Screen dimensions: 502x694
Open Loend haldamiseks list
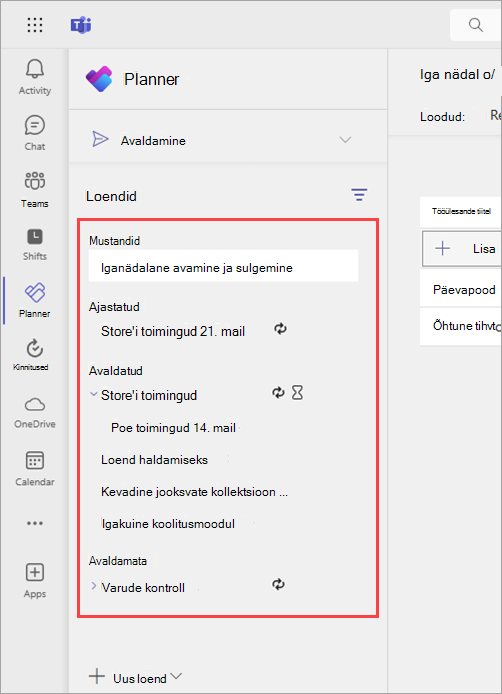[x=154, y=460]
